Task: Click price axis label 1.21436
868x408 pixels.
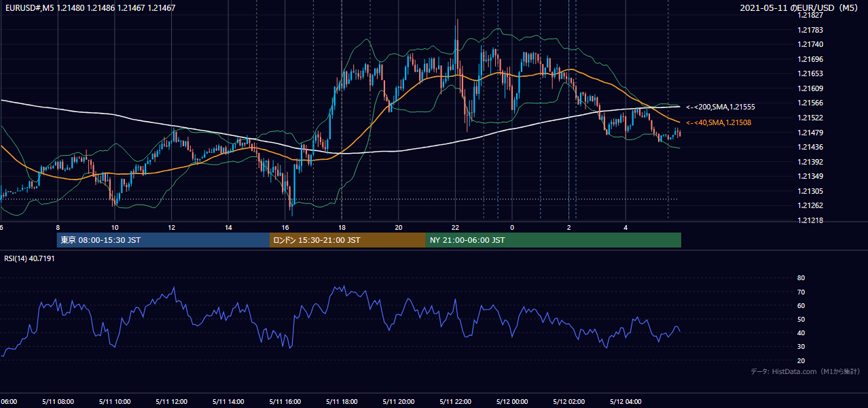Action: (x=810, y=147)
